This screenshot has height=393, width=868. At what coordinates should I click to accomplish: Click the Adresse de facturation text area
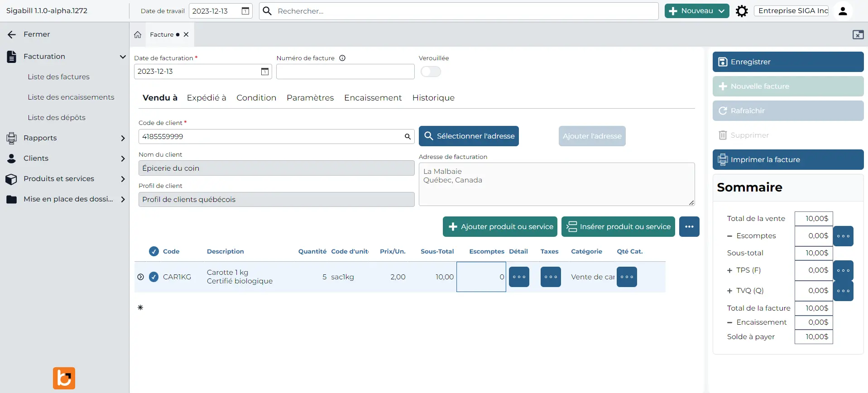(556, 184)
